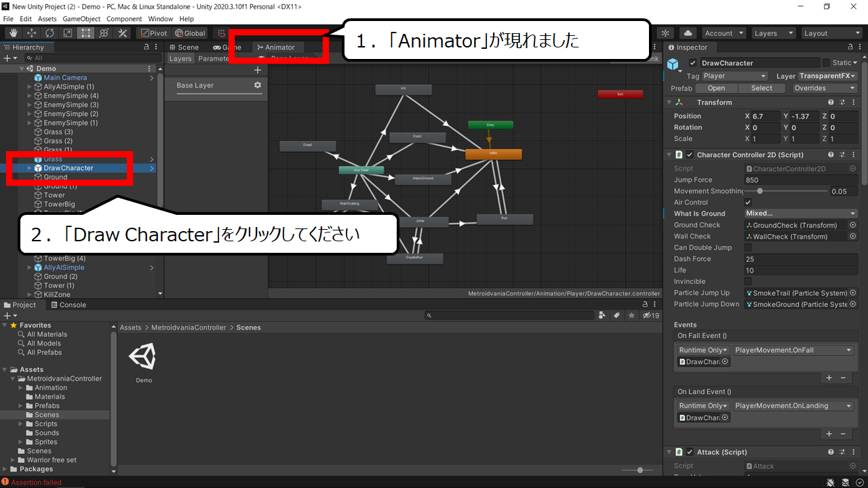Enable the Invincible checkbox
Image resolution: width=868 pixels, height=488 pixels.
[x=748, y=281]
